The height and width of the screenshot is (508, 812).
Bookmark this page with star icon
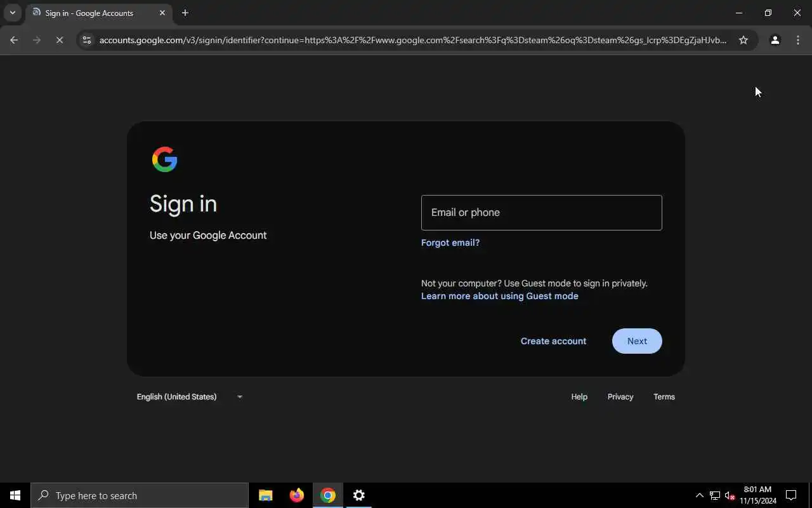tap(743, 40)
